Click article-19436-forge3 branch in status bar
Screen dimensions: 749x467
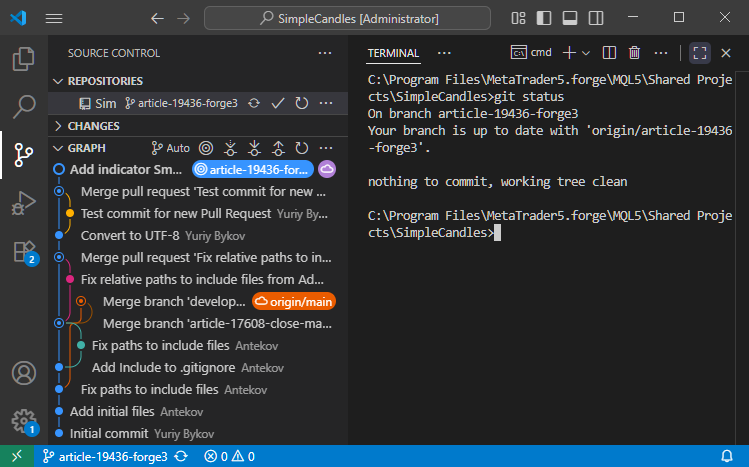pos(104,456)
